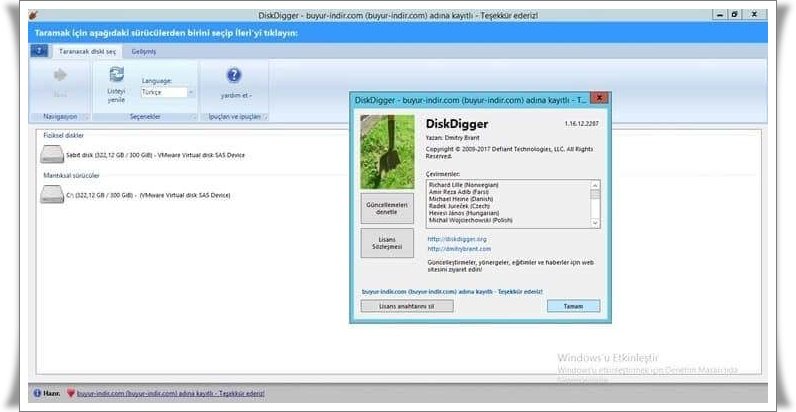Click the yardım et question mark icon
The height and width of the screenshot is (412, 796).
(x=234, y=76)
